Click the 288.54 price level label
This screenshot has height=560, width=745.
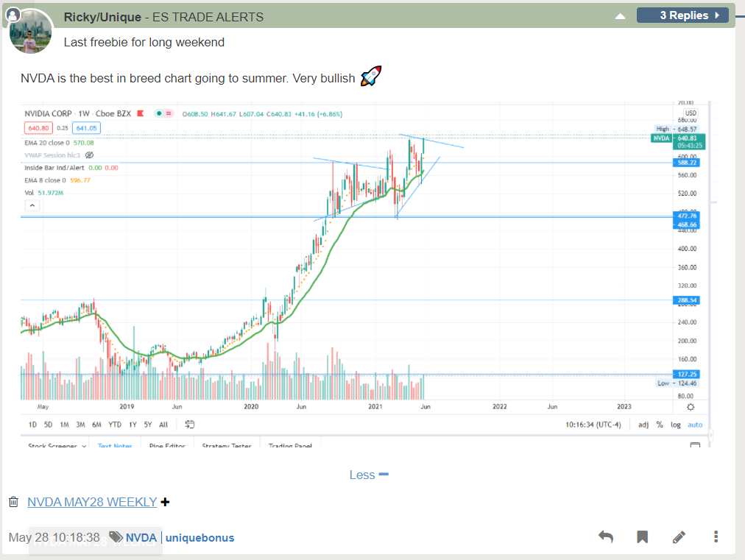[x=686, y=300]
